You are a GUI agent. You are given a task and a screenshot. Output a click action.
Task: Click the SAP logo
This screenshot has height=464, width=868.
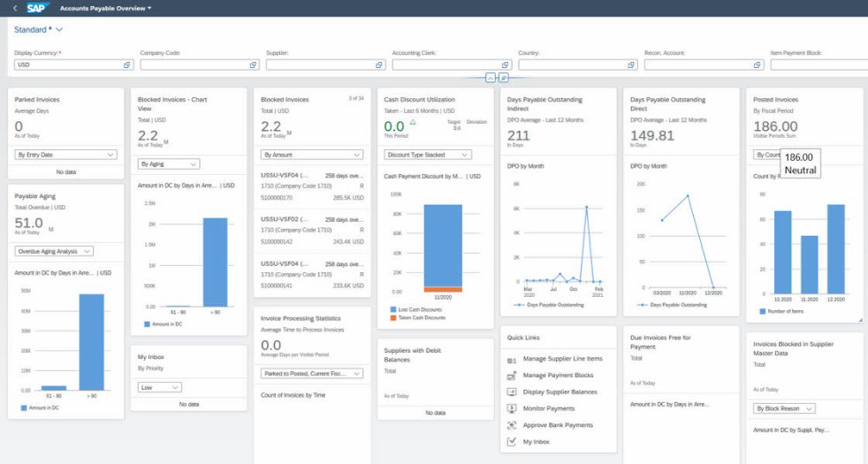click(x=38, y=8)
